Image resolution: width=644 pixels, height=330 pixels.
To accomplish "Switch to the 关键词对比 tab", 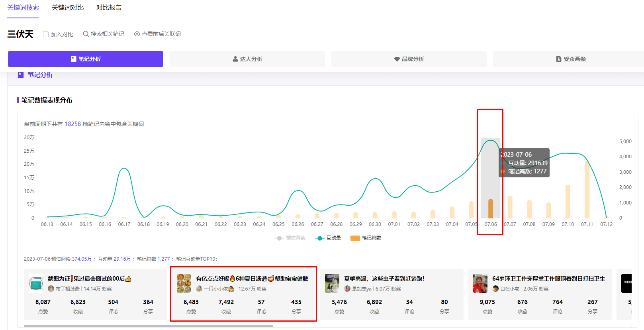I will [x=68, y=8].
